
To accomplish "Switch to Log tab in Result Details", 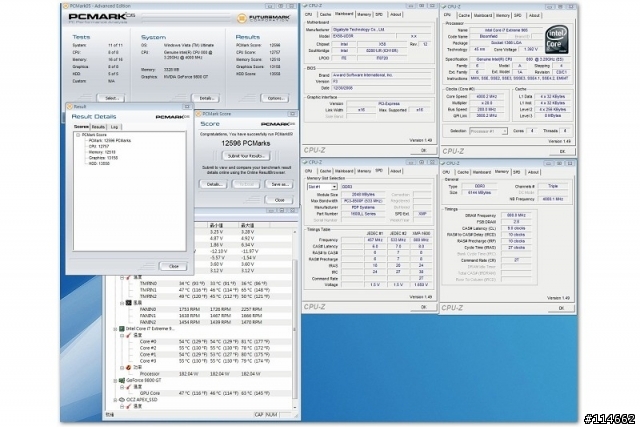I will click(114, 127).
